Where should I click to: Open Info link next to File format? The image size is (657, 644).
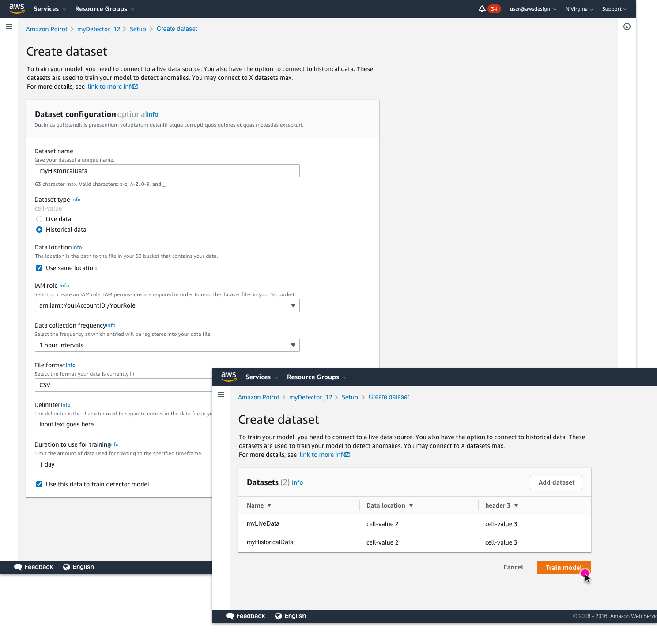pos(71,365)
